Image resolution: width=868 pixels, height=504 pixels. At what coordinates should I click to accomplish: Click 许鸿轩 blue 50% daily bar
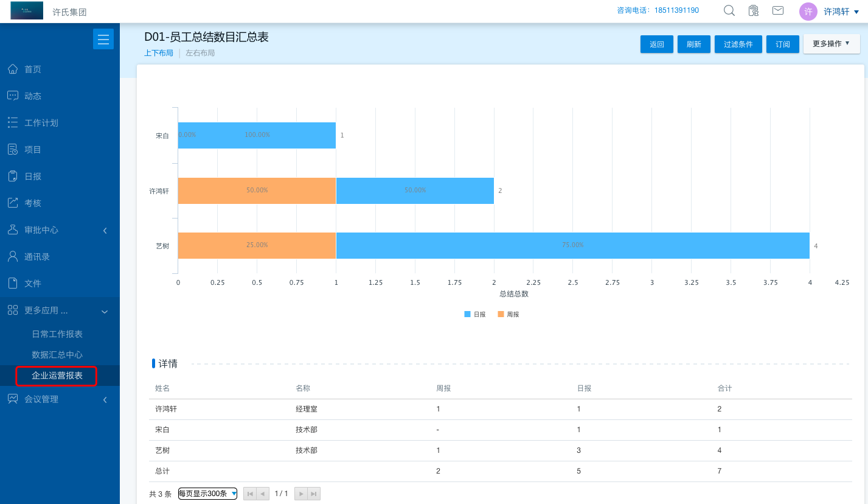pos(415,191)
